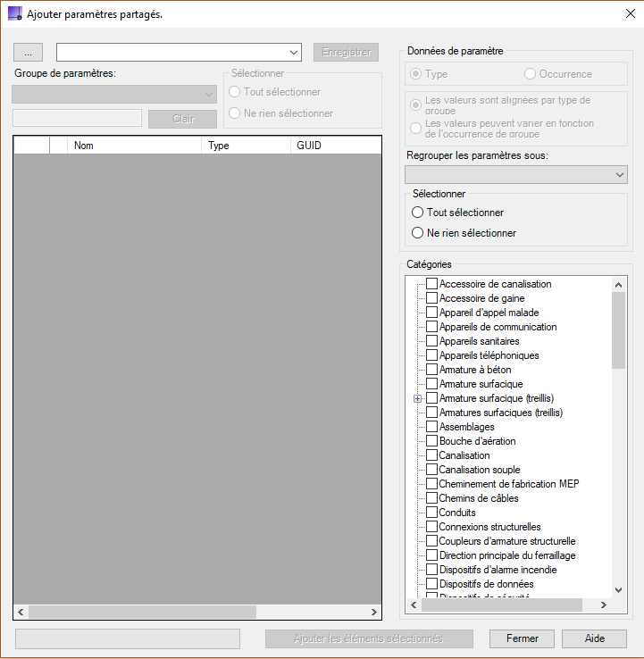Check Connexions structurelles category

click(431, 527)
